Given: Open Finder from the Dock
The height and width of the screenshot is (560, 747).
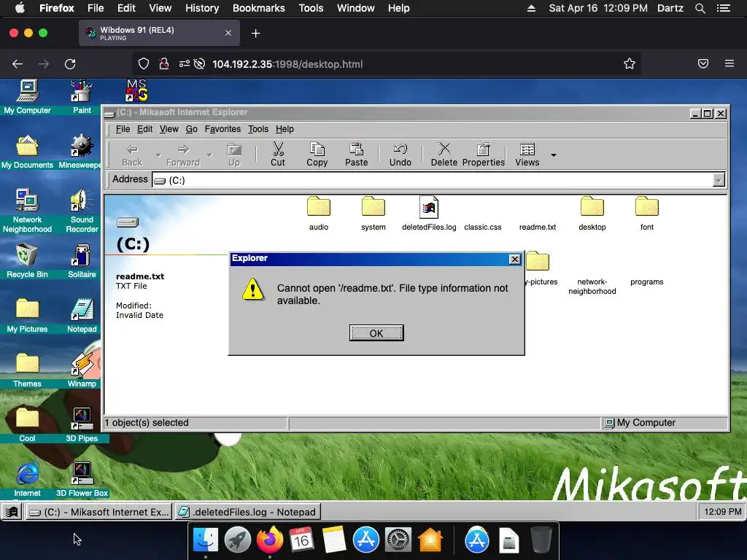Looking at the screenshot, I should tap(205, 540).
